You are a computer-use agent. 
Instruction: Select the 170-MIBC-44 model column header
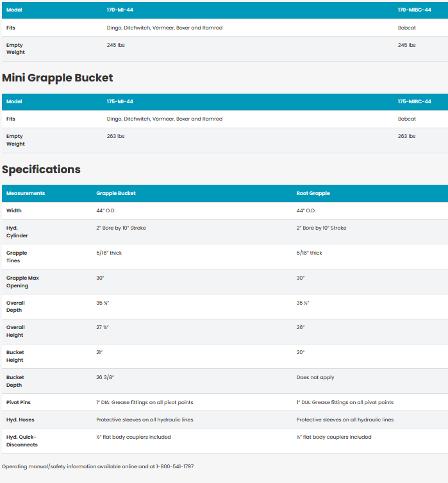[414, 10]
